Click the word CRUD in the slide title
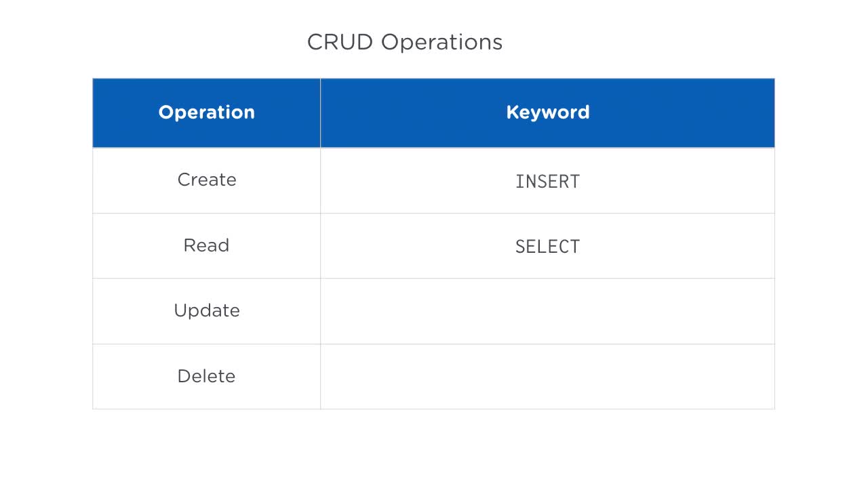 340,42
